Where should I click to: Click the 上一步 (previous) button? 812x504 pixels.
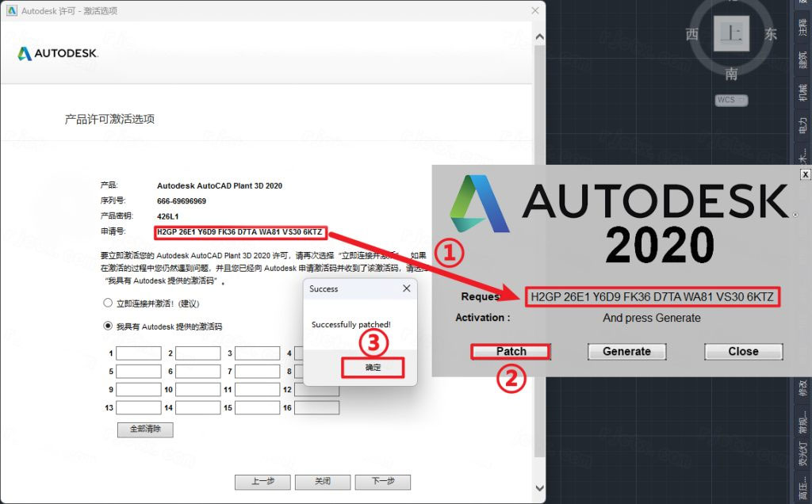pos(262,482)
